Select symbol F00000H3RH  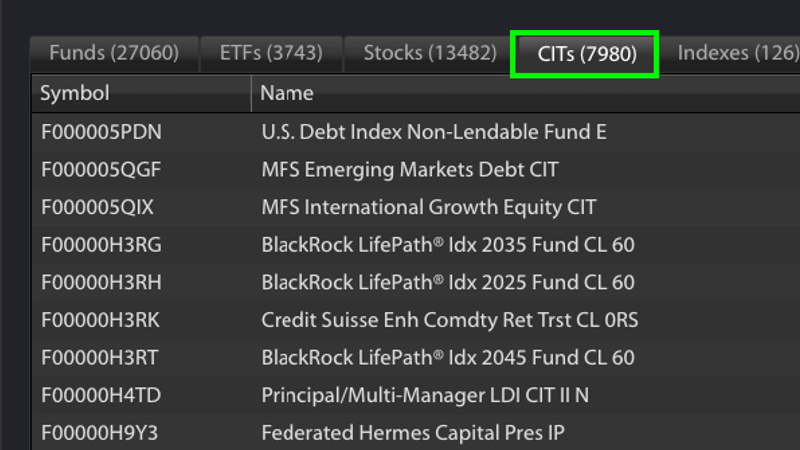point(102,283)
